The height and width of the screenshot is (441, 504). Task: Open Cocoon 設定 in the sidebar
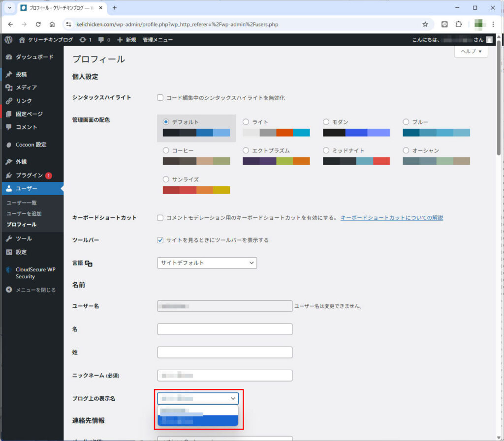point(32,145)
